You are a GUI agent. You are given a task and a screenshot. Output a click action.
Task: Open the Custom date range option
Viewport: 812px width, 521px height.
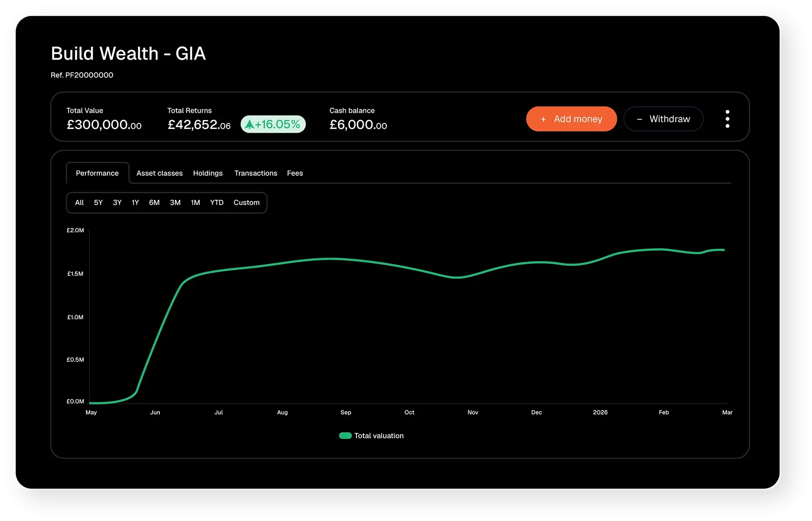(x=247, y=202)
